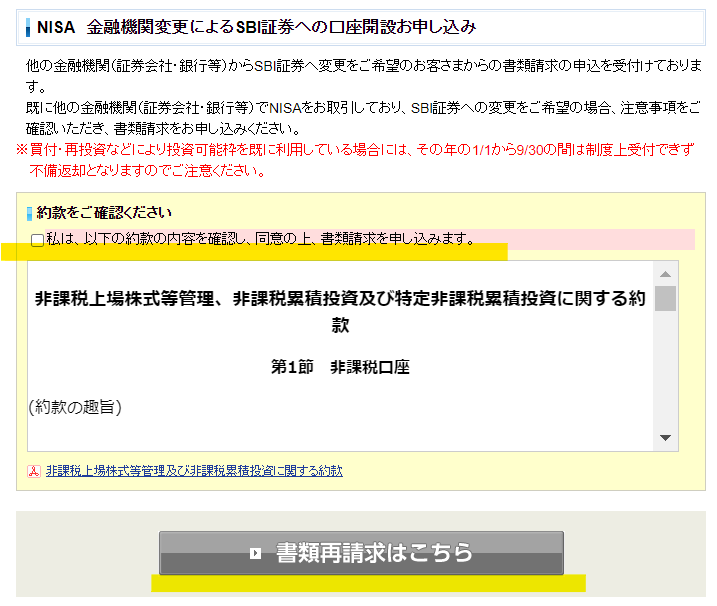Viewport: 717px width, 606px height.
Task: Click the 約款をご確認ください section heading
Action: click(x=104, y=213)
